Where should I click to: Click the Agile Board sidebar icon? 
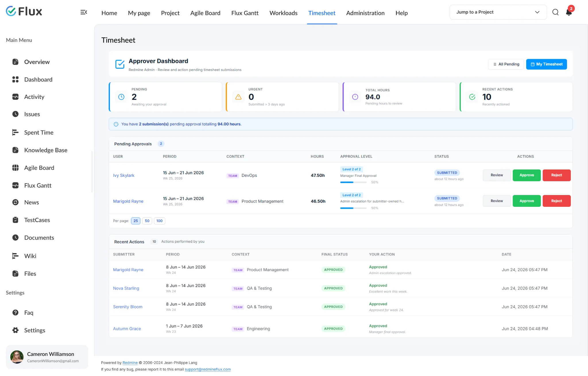[x=16, y=168]
